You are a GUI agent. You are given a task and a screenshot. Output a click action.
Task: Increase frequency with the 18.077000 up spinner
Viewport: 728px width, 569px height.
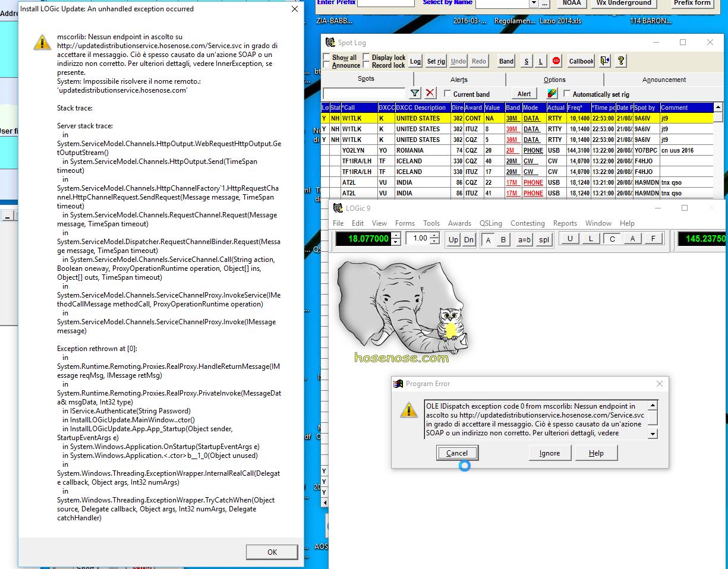click(x=396, y=235)
